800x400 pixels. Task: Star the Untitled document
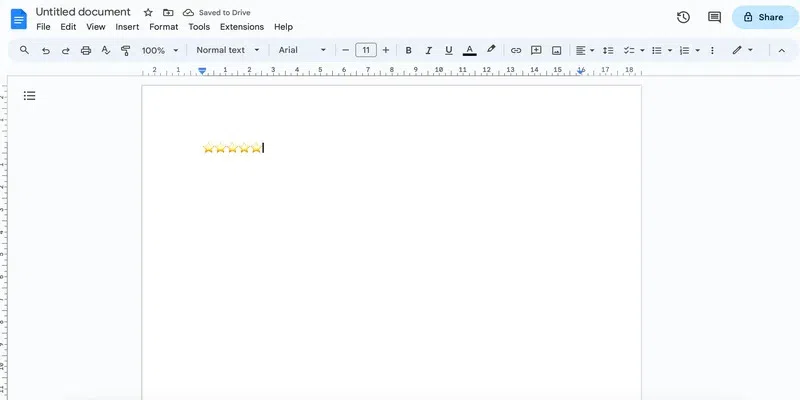148,12
